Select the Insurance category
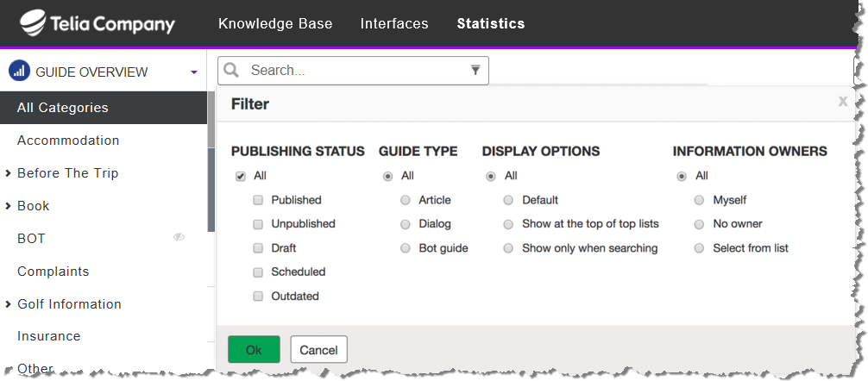Screen dimensions: 868x381 (48, 336)
